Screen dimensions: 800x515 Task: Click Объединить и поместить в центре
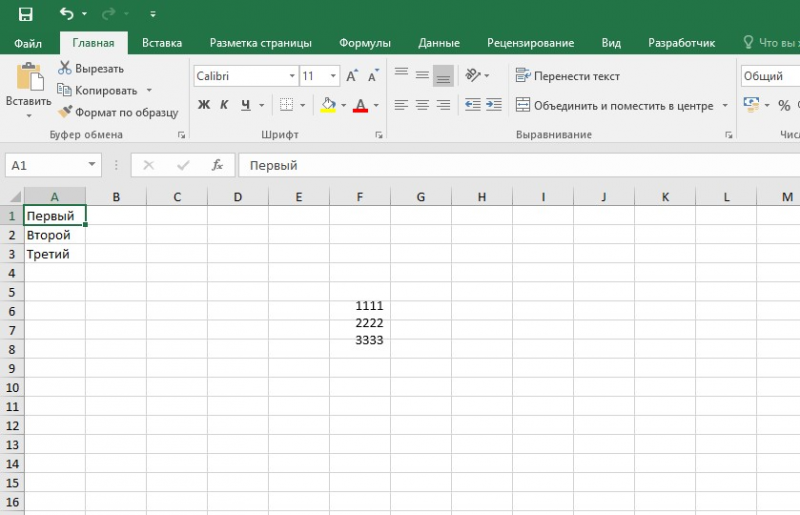(x=614, y=106)
